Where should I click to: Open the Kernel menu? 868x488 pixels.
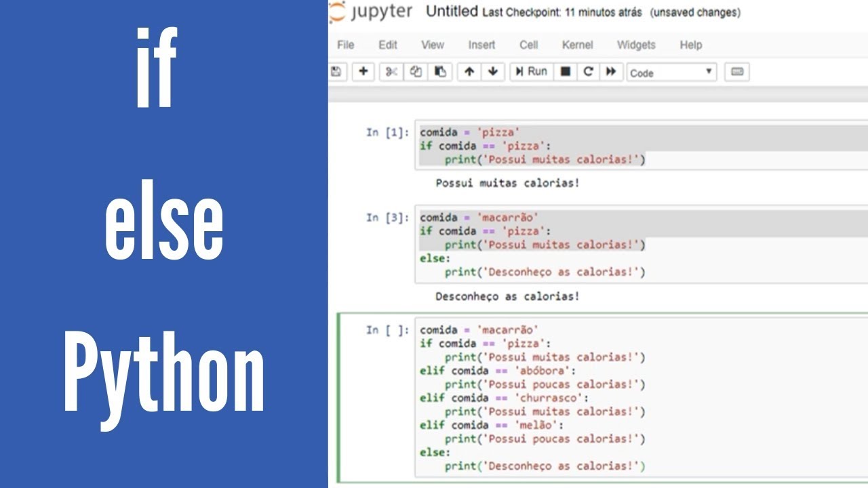tap(578, 45)
